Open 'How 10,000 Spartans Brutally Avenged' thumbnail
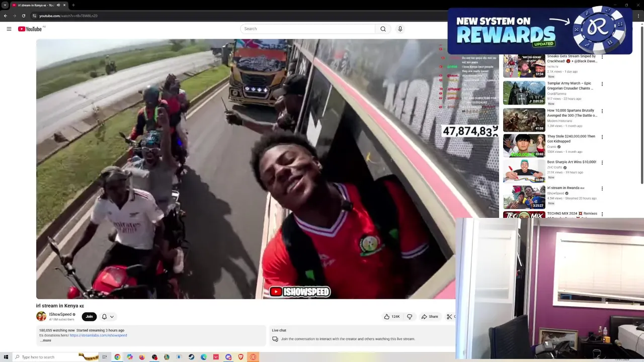This screenshot has height=362, width=644. [524, 120]
